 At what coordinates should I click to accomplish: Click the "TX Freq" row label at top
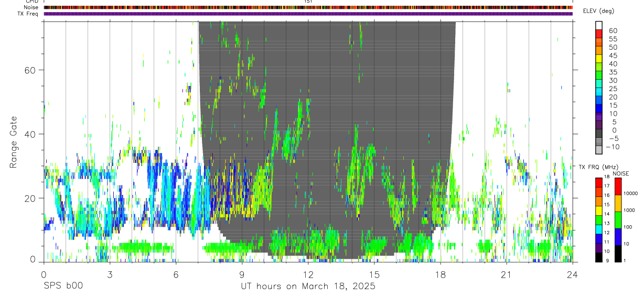tap(28, 14)
